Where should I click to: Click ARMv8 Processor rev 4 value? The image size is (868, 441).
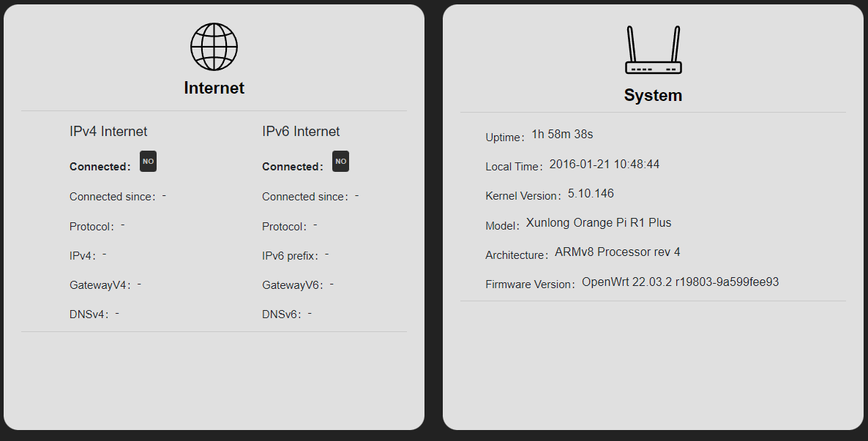point(618,252)
